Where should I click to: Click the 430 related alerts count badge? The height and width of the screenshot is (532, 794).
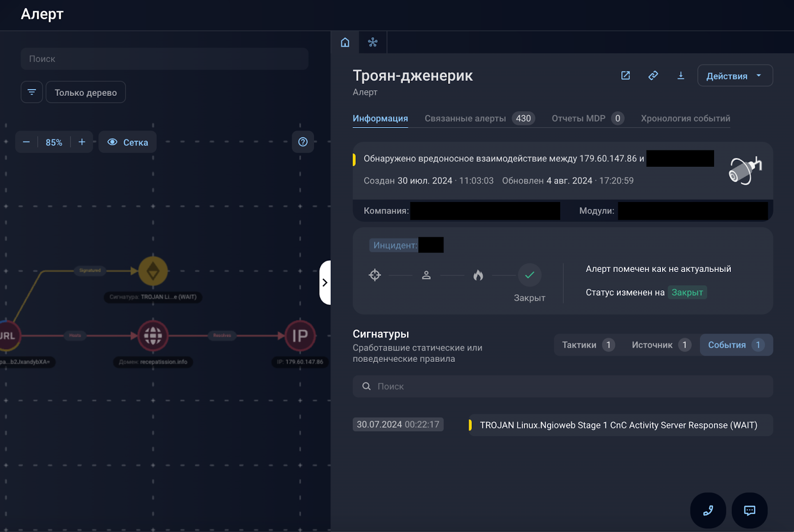click(x=523, y=118)
